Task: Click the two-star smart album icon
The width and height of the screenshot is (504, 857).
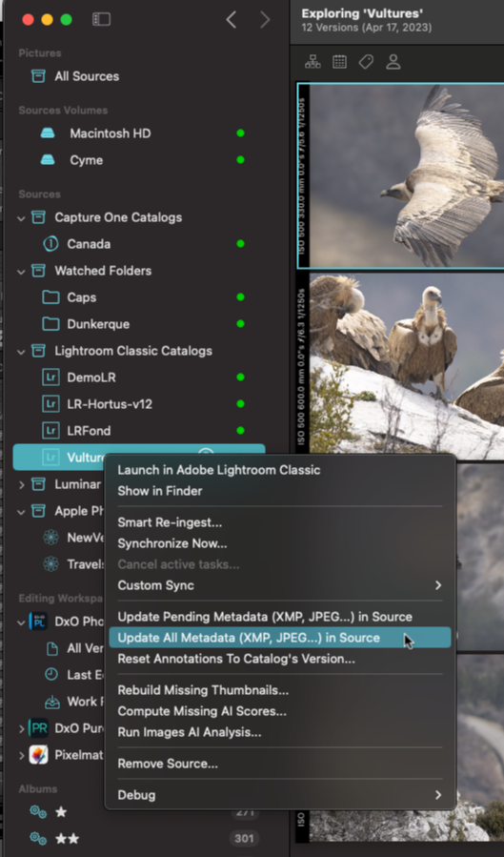Action: [38, 839]
